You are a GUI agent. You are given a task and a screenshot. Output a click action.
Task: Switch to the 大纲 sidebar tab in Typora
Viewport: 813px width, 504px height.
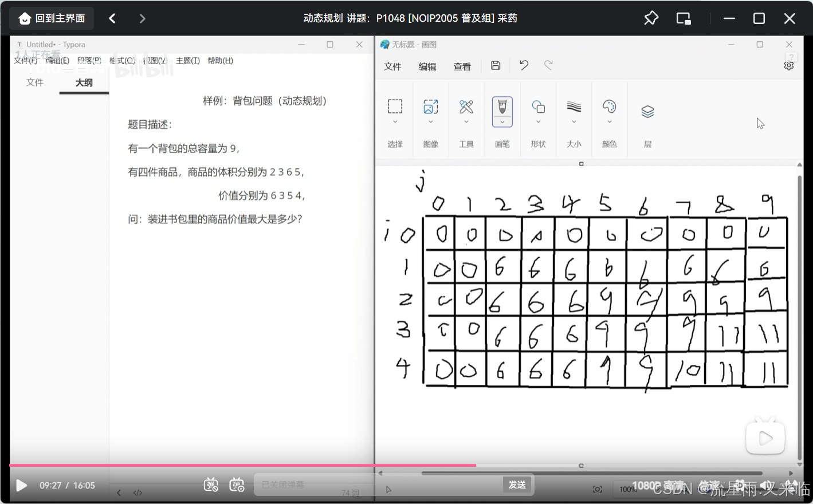coord(84,82)
